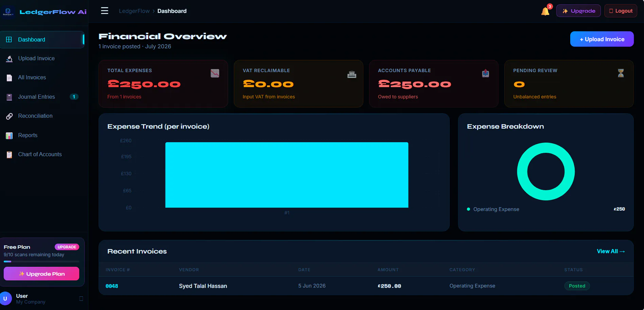Click the Accounts Payable £250.00 value
644x310 pixels.
point(415,84)
